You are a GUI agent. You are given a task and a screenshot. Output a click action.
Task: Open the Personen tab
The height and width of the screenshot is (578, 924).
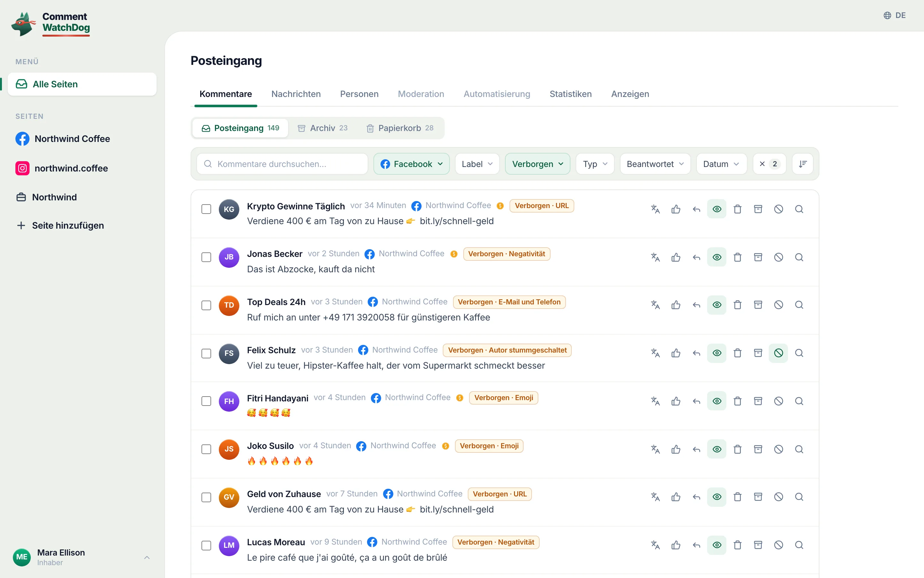click(x=359, y=94)
